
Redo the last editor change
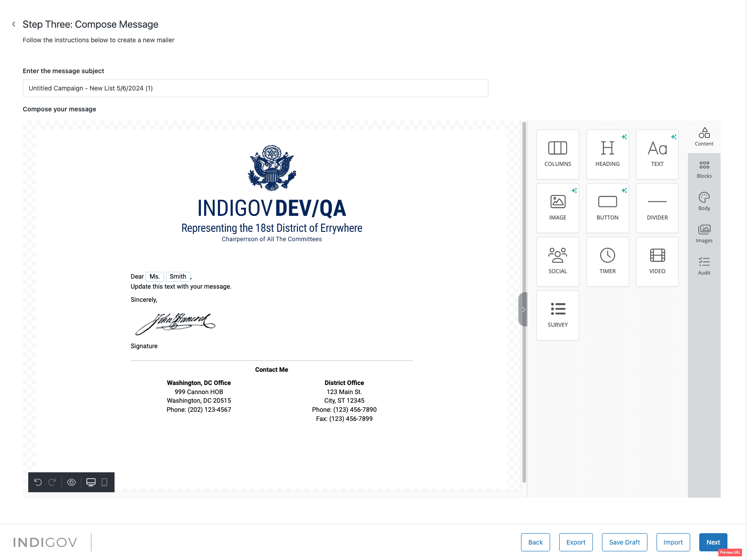52,482
